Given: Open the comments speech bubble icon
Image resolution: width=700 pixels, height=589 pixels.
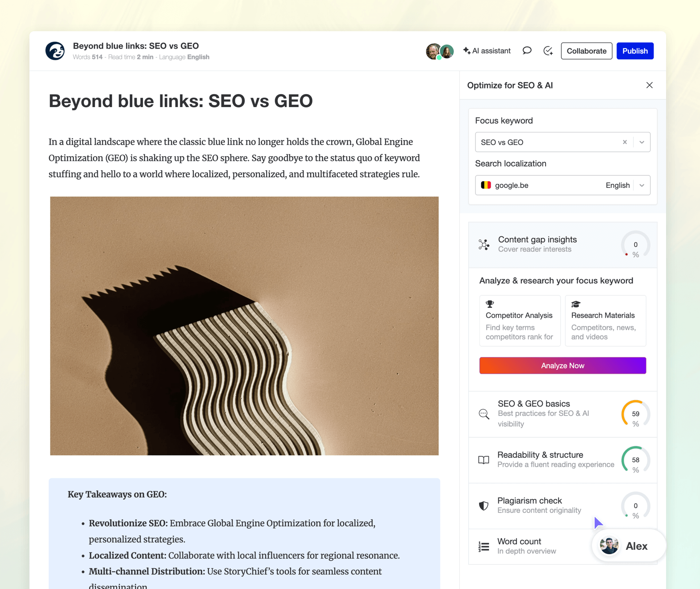Looking at the screenshot, I should pyautogui.click(x=527, y=51).
